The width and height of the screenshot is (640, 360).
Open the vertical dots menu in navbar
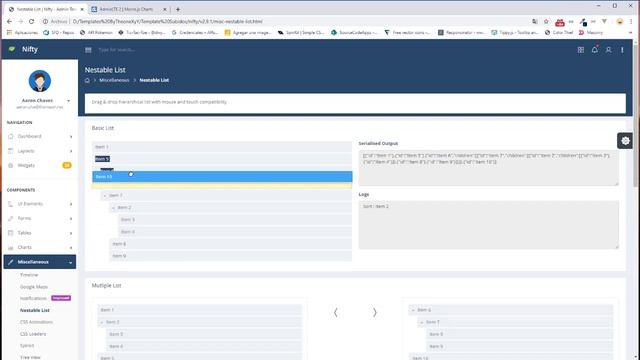tap(622, 50)
